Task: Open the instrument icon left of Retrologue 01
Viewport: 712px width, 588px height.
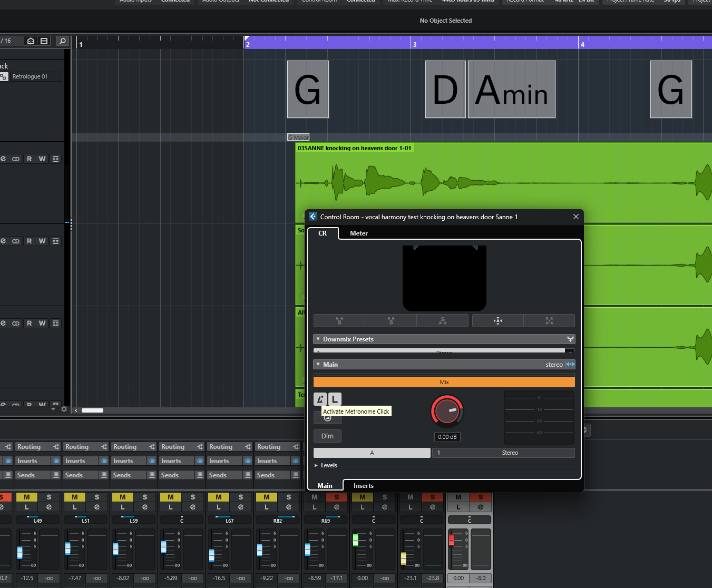Action: point(4,77)
